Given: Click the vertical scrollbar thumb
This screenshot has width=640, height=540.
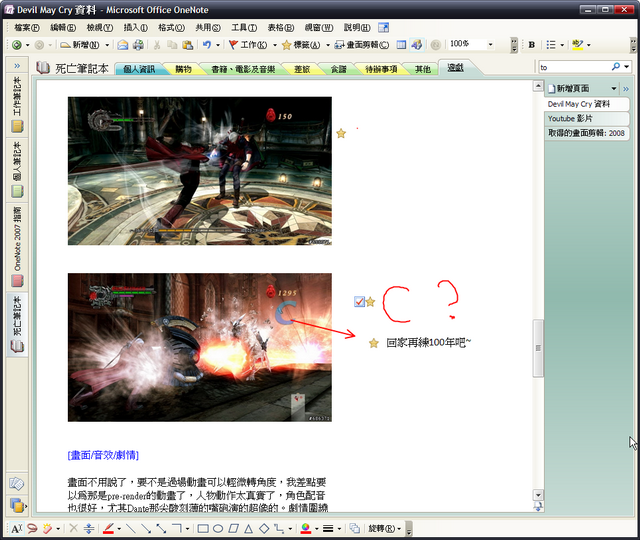Looking at the screenshot, I should click(538, 348).
